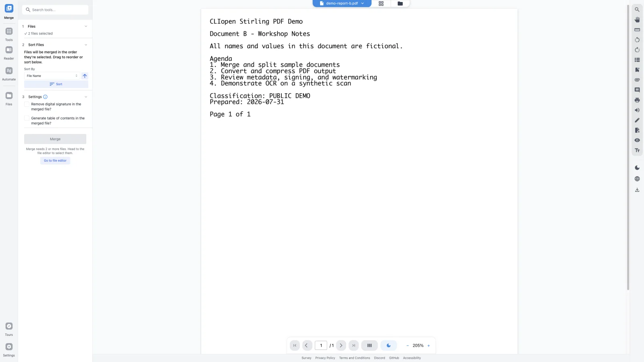Image resolution: width=644 pixels, height=362 pixels.
Task: Collapse the Settings step chevron
Action: 86,97
